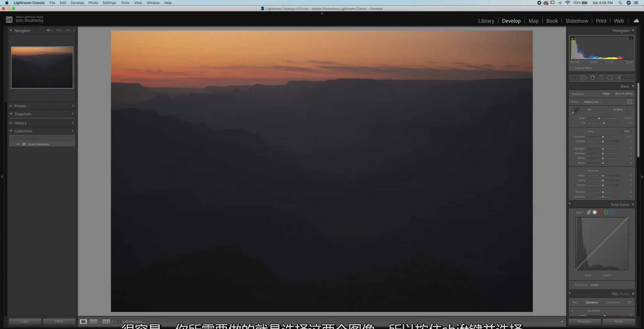Expand the History panel

11,123
